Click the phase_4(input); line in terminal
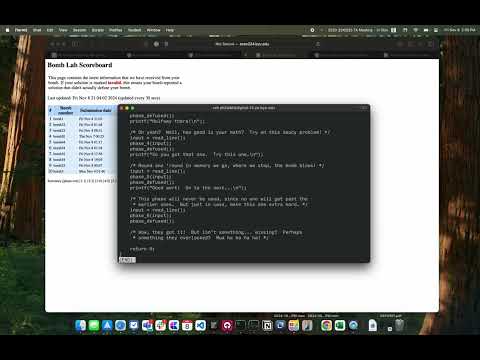Screen dimensions: 480x360 pyautogui.click(x=151, y=143)
